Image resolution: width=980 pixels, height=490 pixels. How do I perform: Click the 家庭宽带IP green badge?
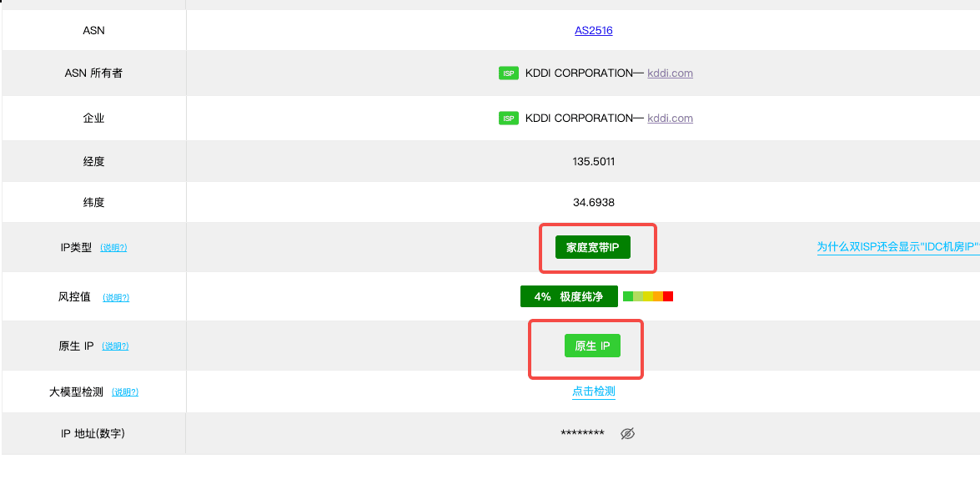click(x=592, y=247)
